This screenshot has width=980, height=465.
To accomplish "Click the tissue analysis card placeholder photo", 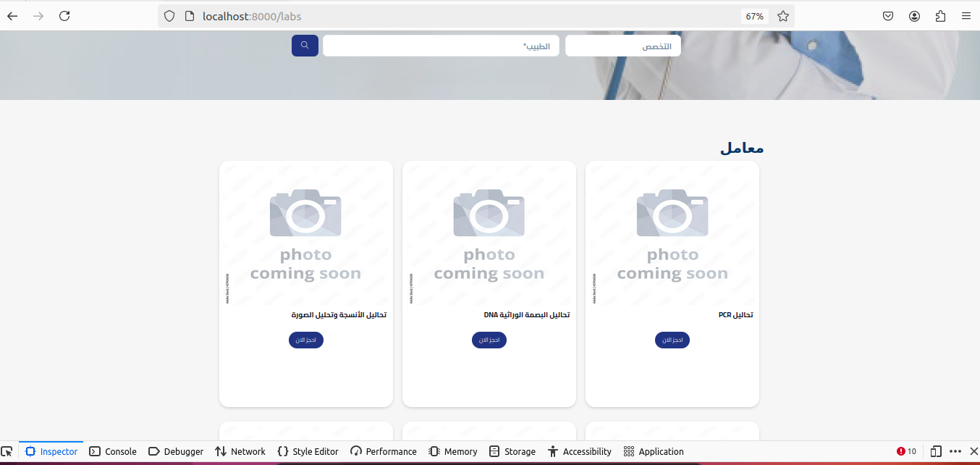I will tap(305, 234).
